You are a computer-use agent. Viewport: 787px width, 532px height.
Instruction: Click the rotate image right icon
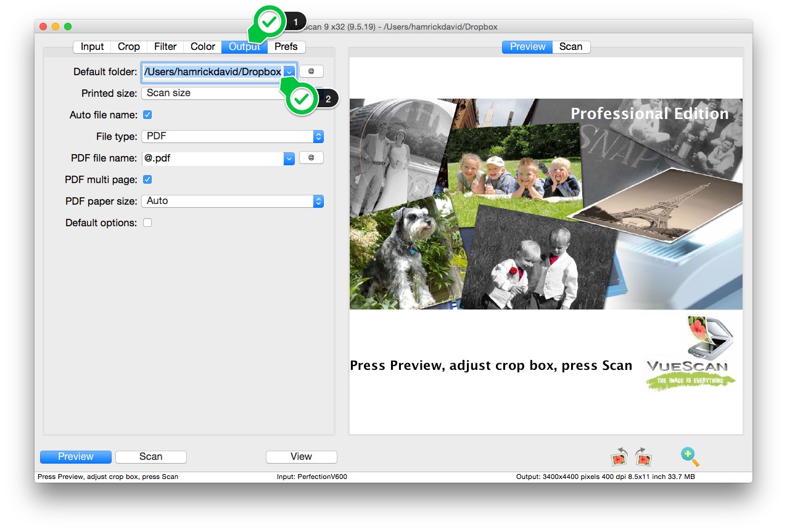[643, 457]
